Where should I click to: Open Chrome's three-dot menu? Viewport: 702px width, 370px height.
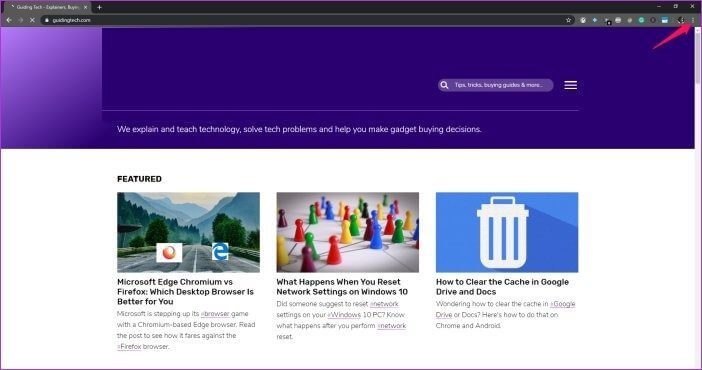pos(693,20)
